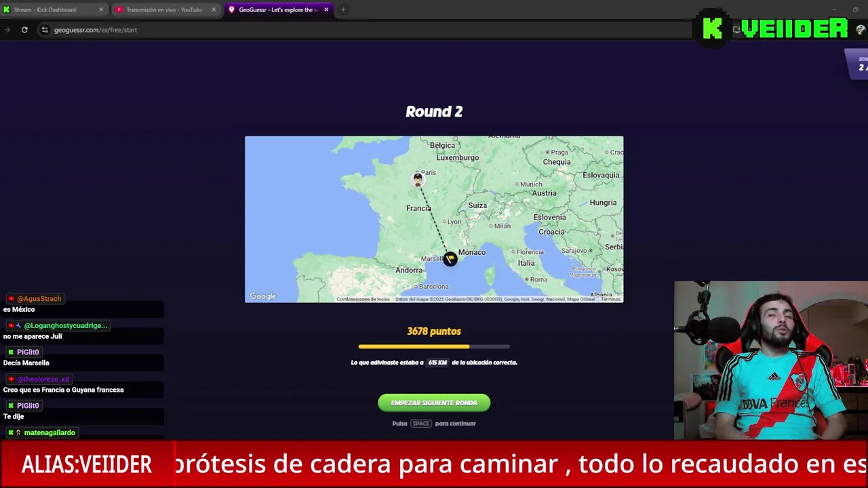Click the correct location flag near Marseille
This screenshot has width=868, height=488.
click(450, 259)
